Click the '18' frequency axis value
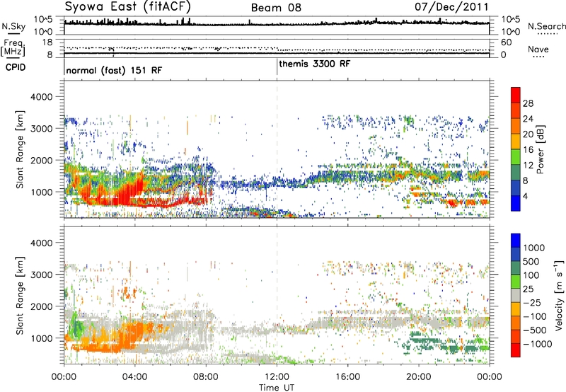Screen dimensions: 566x392 pos(47,42)
